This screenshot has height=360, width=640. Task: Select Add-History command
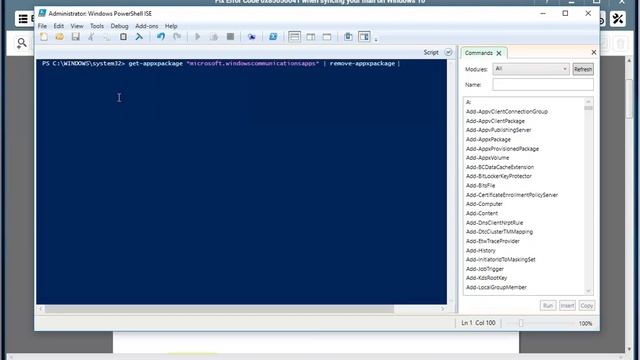(x=480, y=250)
